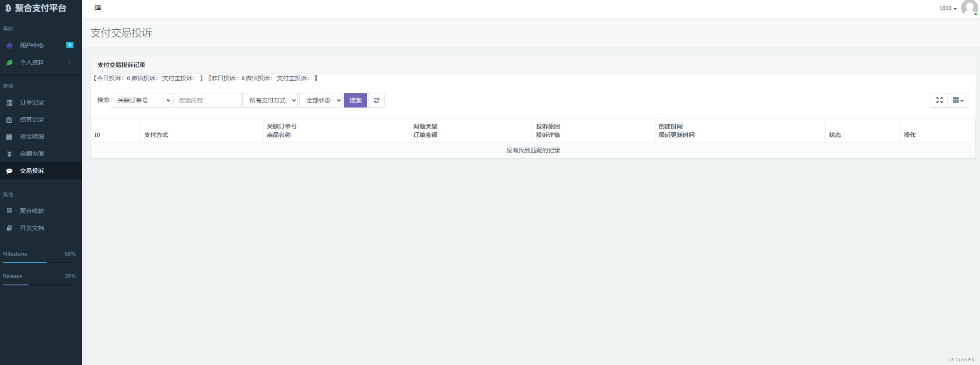Image resolution: width=980 pixels, height=365 pixels.
Task: Open the column visibility grid dropdown
Action: point(958,100)
